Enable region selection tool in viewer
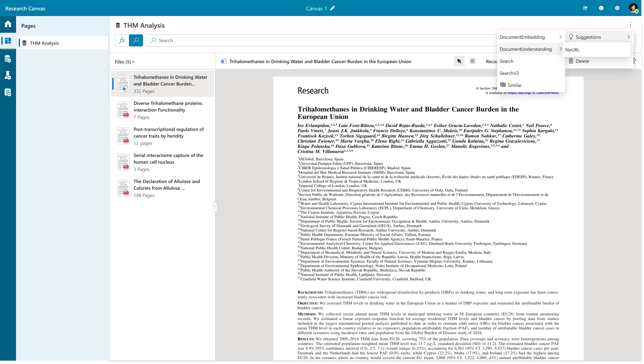This screenshot has height=364, width=644. pyautogui.click(x=472, y=61)
